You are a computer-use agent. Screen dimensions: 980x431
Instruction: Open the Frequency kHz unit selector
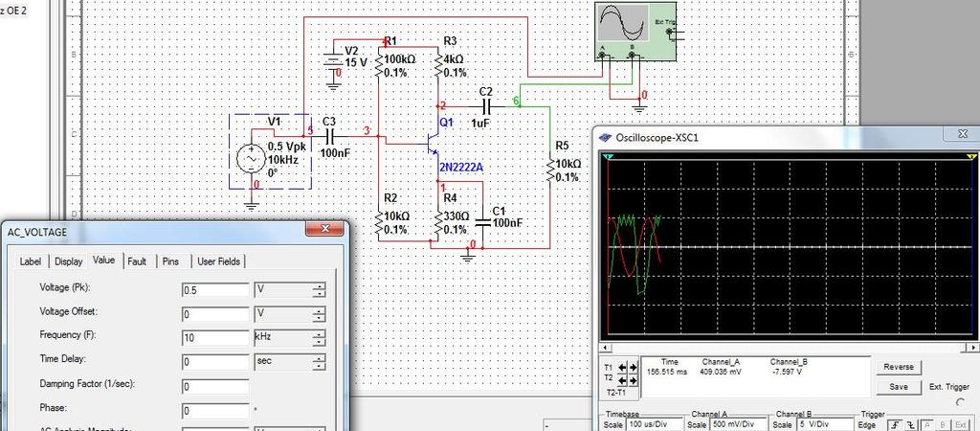click(289, 338)
